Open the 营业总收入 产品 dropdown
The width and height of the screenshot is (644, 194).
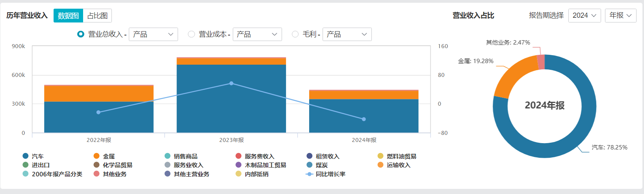point(153,34)
